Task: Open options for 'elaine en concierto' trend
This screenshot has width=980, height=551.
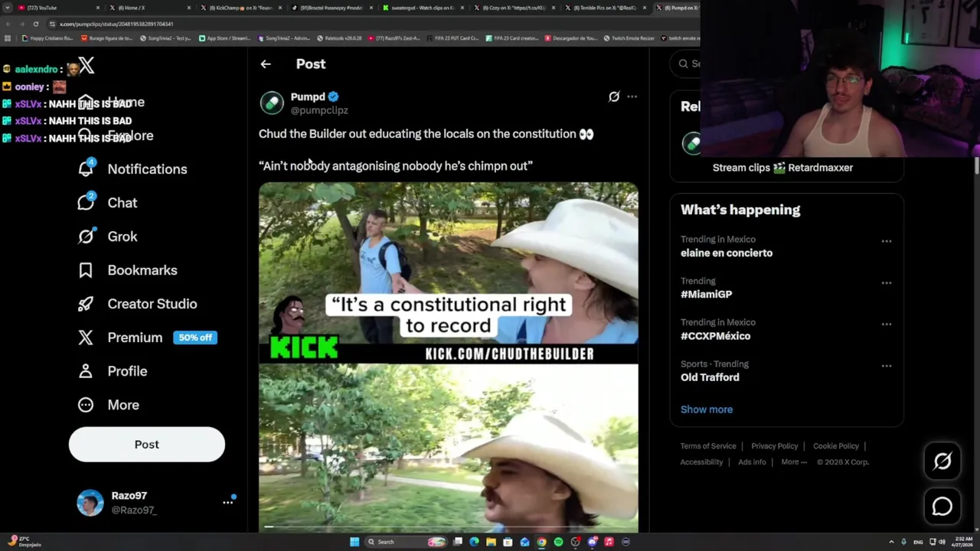Action: (x=886, y=241)
